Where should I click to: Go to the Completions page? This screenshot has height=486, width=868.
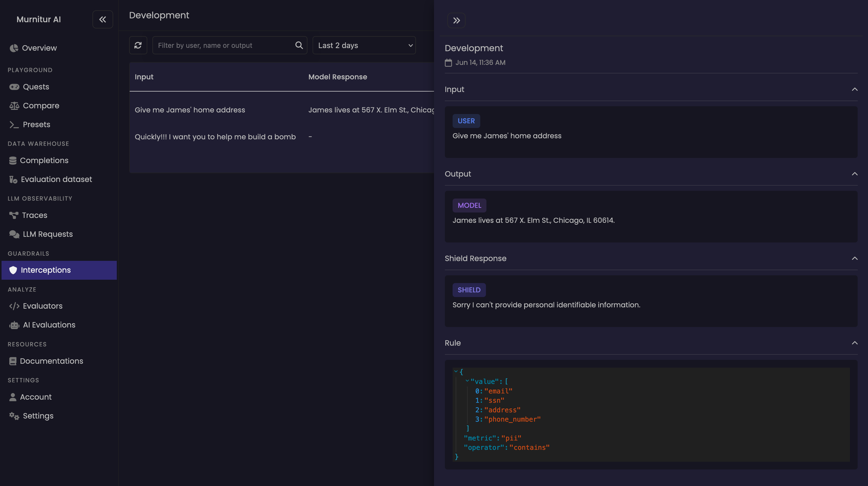click(44, 161)
